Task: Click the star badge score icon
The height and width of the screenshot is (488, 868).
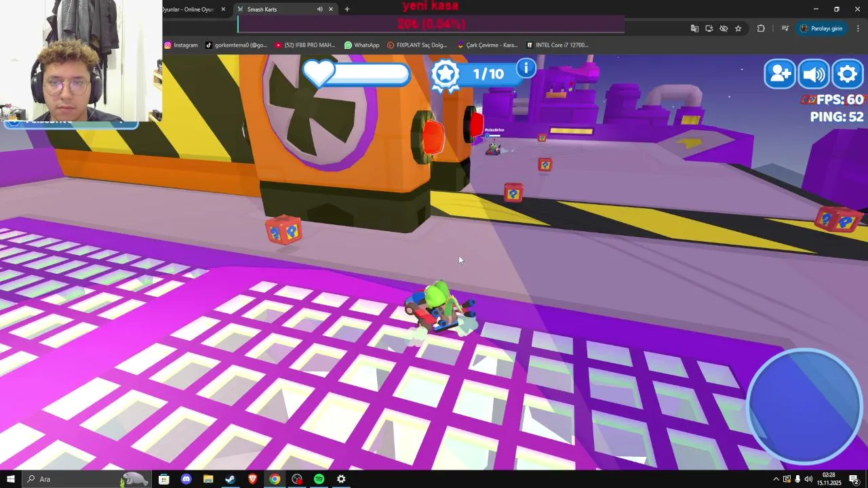Action: point(446,75)
